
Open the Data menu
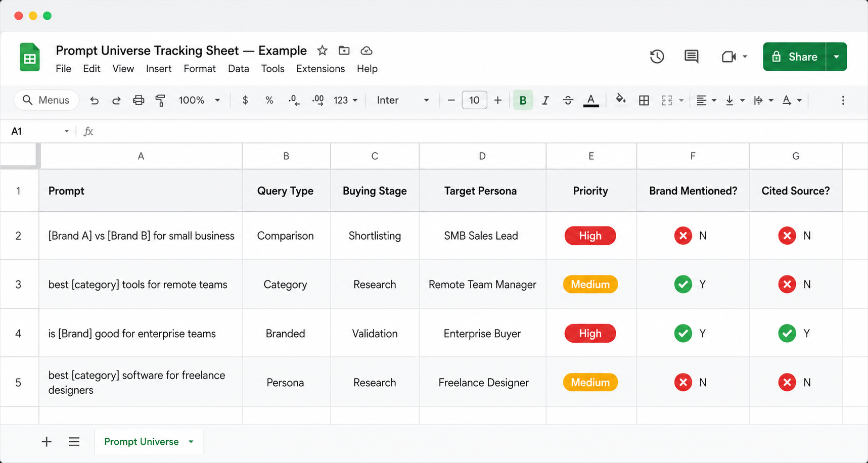[x=238, y=69]
